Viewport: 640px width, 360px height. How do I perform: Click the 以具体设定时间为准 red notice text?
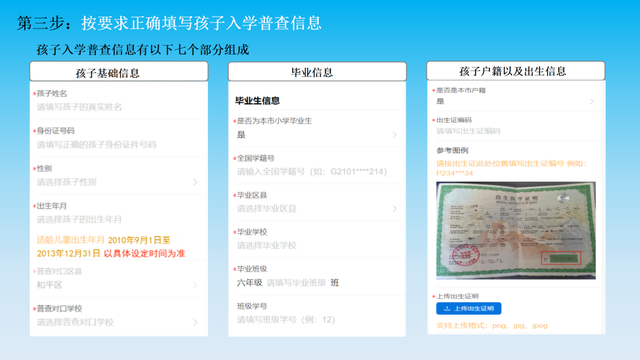(144, 253)
